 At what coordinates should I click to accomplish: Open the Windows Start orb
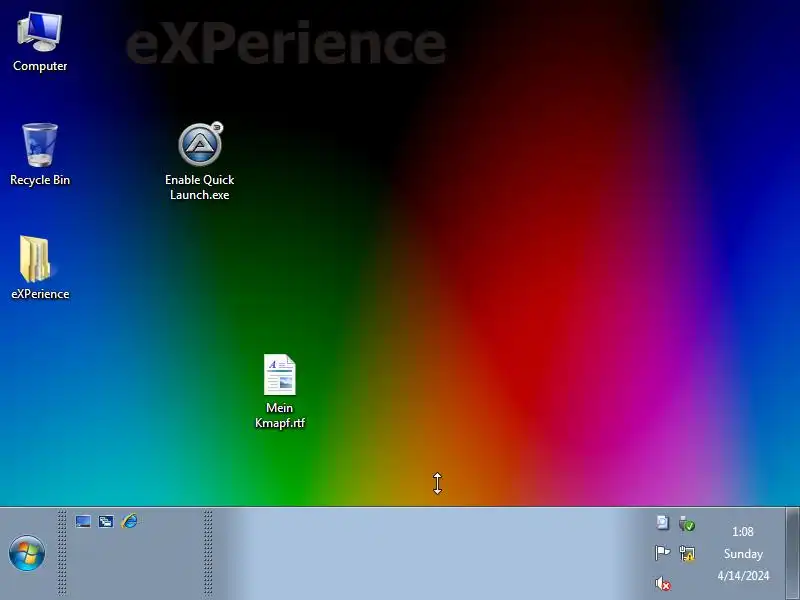tap(27, 553)
